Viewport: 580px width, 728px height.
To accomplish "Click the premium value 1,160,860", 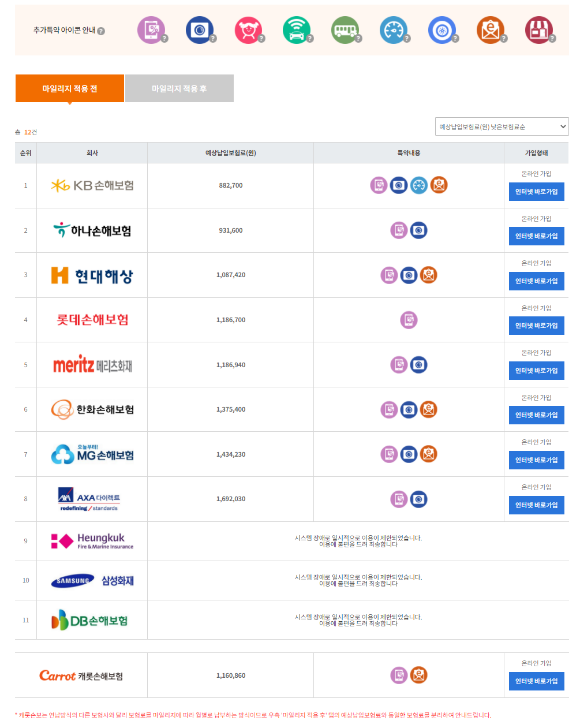I will pyautogui.click(x=231, y=675).
